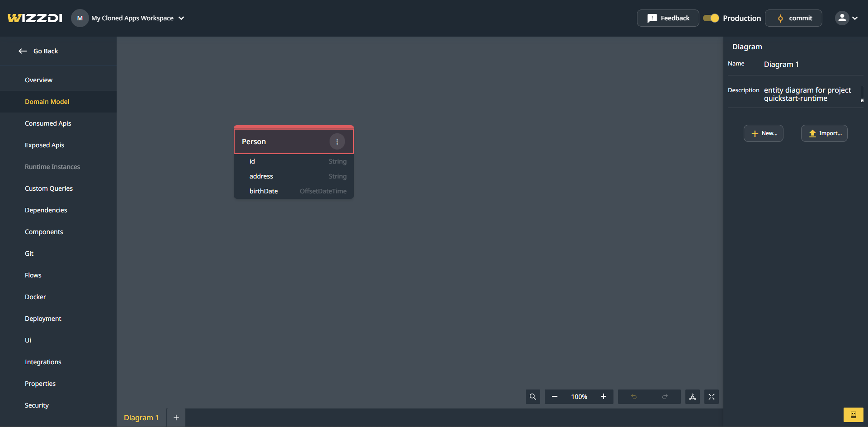Click the undo arrow icon
Screen dimensions: 868x427
(x=634, y=397)
